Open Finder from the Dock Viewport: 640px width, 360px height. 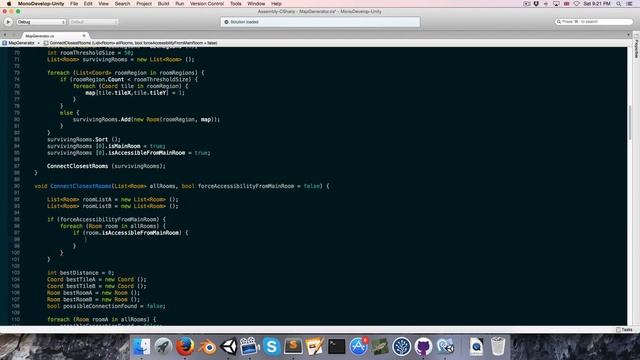(142, 347)
